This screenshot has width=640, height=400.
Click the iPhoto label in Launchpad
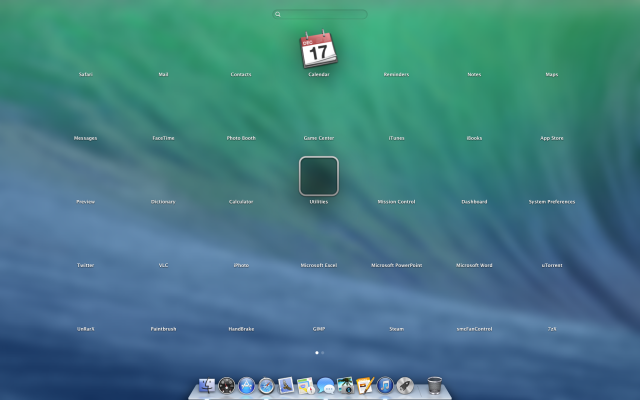click(241, 265)
